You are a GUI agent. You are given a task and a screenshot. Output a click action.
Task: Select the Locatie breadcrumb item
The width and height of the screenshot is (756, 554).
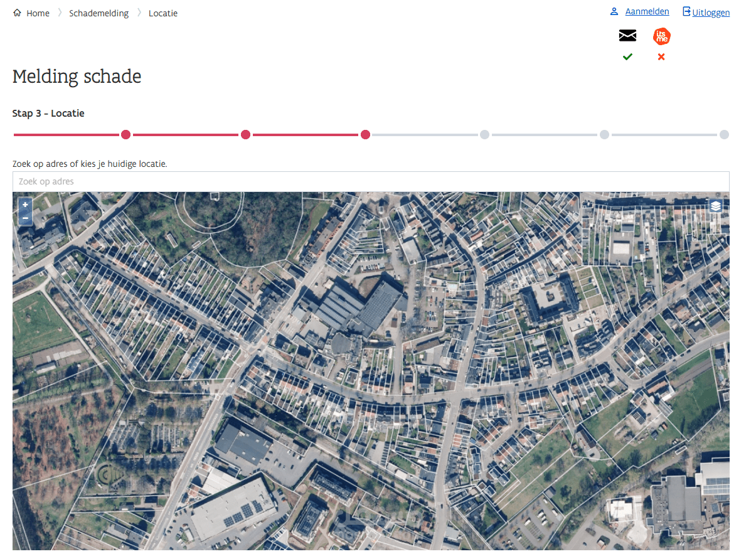(x=163, y=13)
